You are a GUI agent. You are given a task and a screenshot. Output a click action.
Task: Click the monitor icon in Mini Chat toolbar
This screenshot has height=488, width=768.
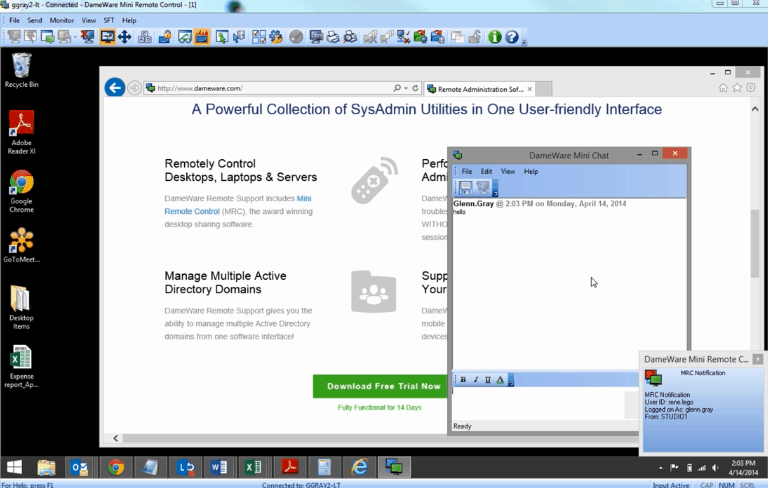483,187
